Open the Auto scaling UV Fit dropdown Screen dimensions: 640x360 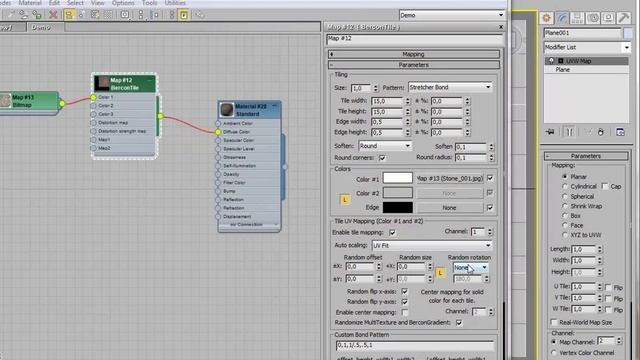coord(432,246)
